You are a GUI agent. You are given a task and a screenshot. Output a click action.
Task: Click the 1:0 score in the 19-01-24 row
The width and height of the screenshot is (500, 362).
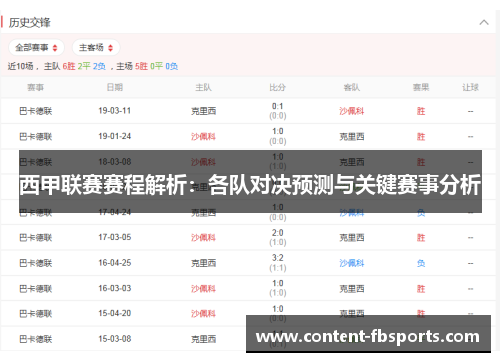click(278, 132)
